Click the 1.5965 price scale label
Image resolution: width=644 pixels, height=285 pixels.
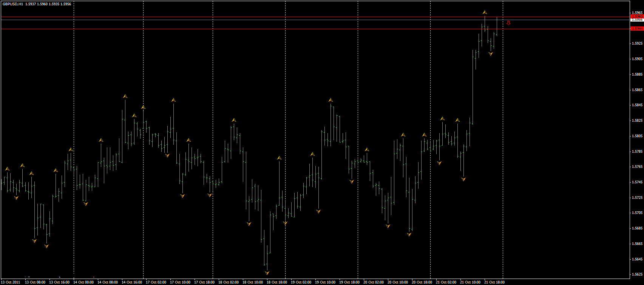pyautogui.click(x=637, y=12)
